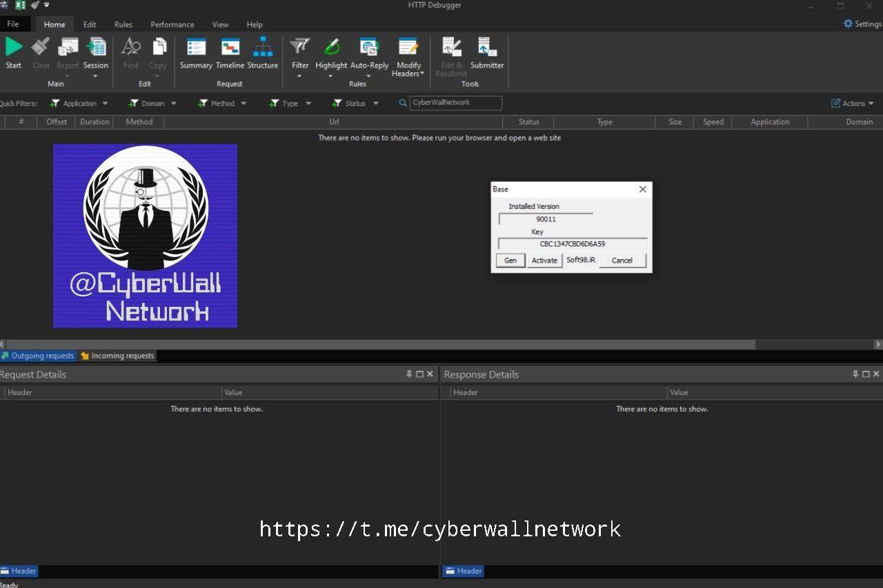This screenshot has height=588, width=883.
Task: Open the Summary view icon
Action: (x=196, y=47)
